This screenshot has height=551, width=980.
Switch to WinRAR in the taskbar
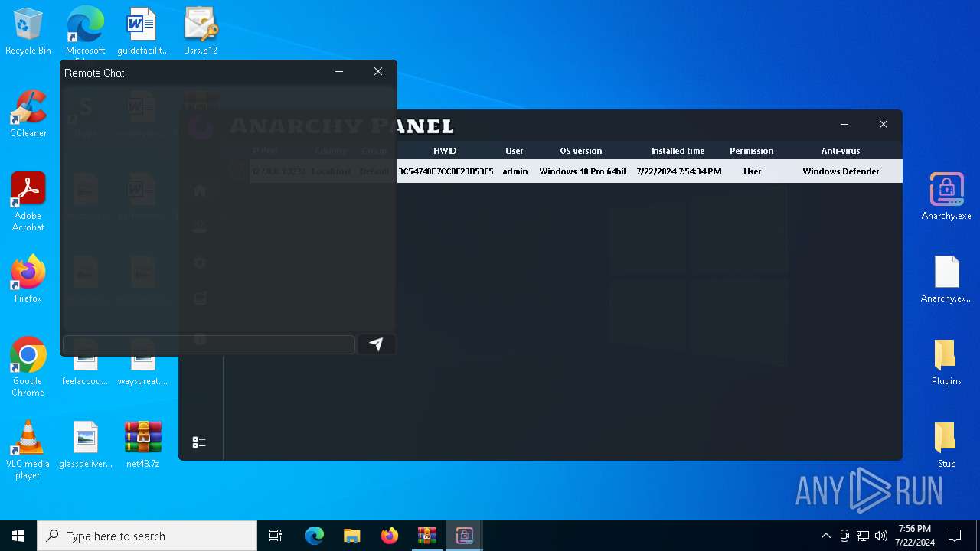[x=427, y=536]
